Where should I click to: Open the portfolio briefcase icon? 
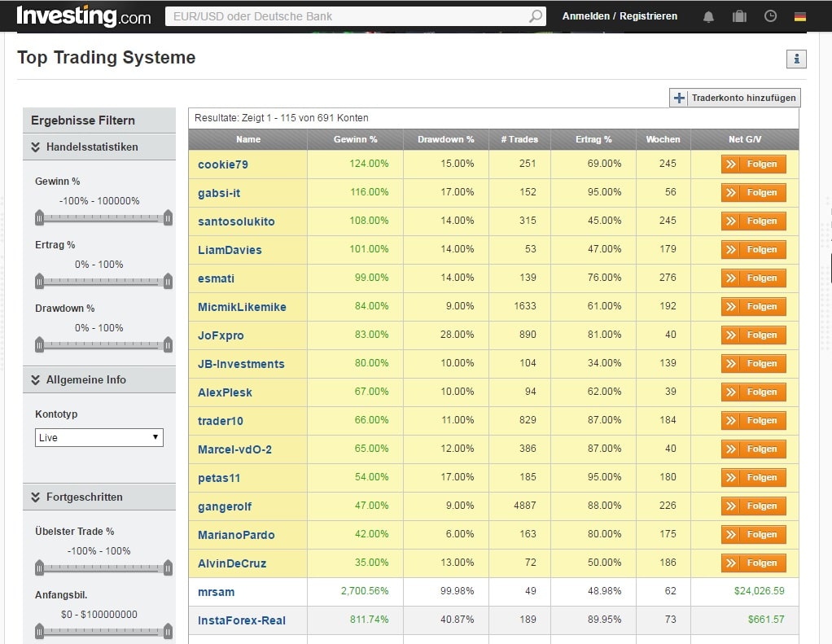pyautogui.click(x=739, y=16)
